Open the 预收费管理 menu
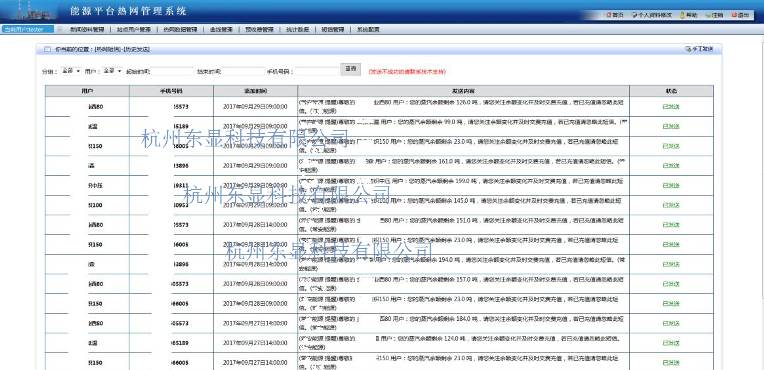Image resolution: width=764 pixels, height=370 pixels. (x=259, y=29)
